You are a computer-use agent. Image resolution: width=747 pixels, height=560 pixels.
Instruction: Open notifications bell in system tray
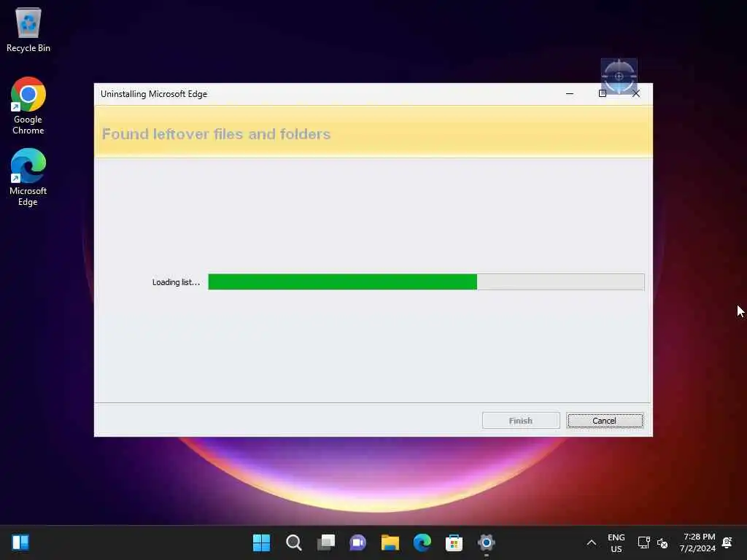pyautogui.click(x=727, y=542)
